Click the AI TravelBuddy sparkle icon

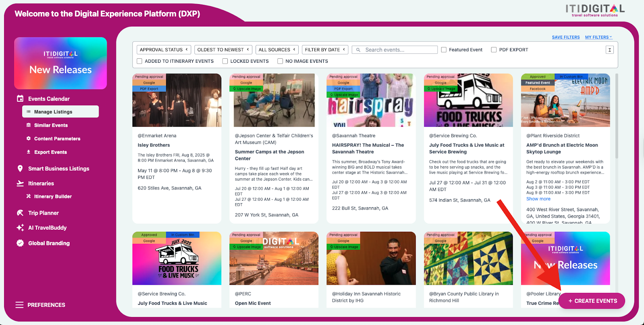coord(20,228)
